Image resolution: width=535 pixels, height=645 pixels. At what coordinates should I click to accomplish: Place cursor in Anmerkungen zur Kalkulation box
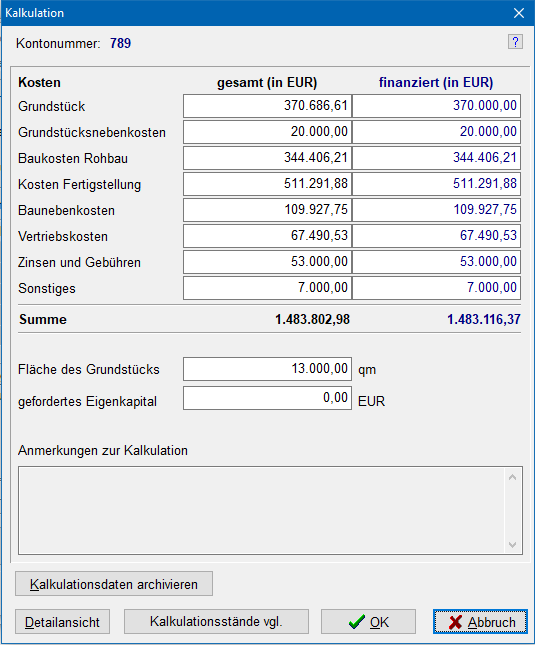coord(262,510)
